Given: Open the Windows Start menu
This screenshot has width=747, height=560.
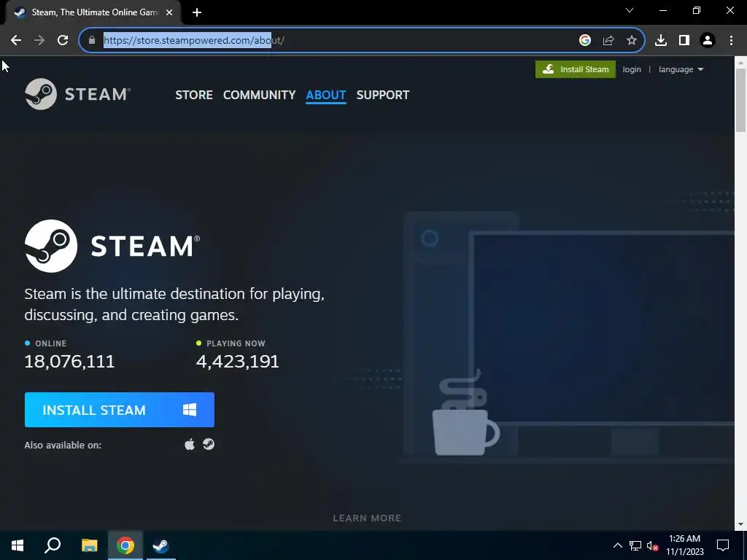Looking at the screenshot, I should pyautogui.click(x=18, y=545).
